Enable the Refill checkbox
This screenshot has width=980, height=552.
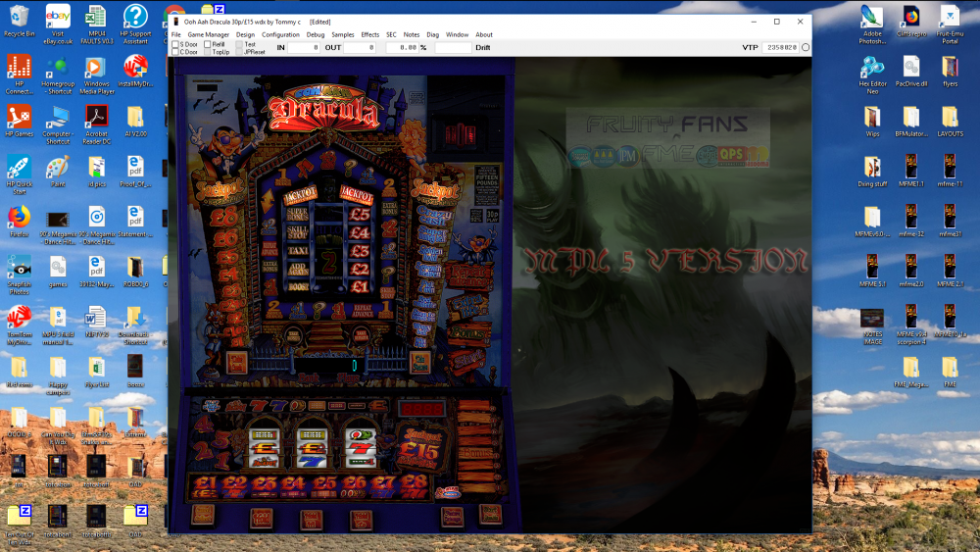point(207,44)
